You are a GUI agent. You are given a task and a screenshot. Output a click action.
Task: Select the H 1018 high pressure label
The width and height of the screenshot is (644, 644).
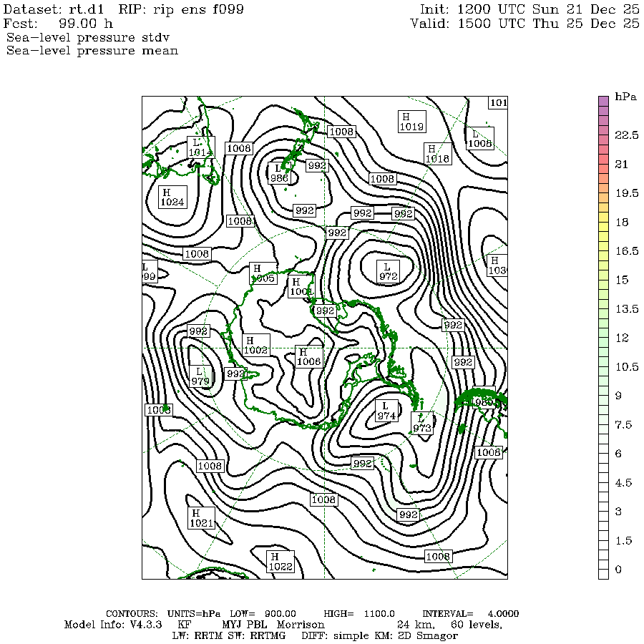click(436, 154)
